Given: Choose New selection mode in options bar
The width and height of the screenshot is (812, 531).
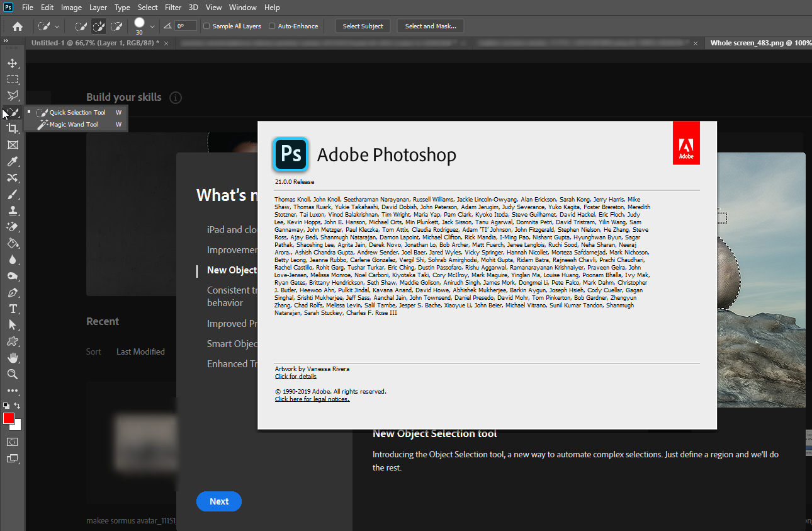Looking at the screenshot, I should pos(81,26).
